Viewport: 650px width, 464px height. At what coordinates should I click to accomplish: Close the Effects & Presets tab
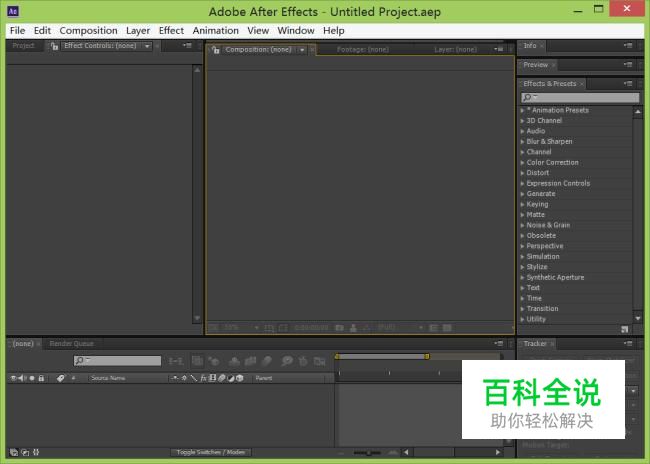[582, 84]
